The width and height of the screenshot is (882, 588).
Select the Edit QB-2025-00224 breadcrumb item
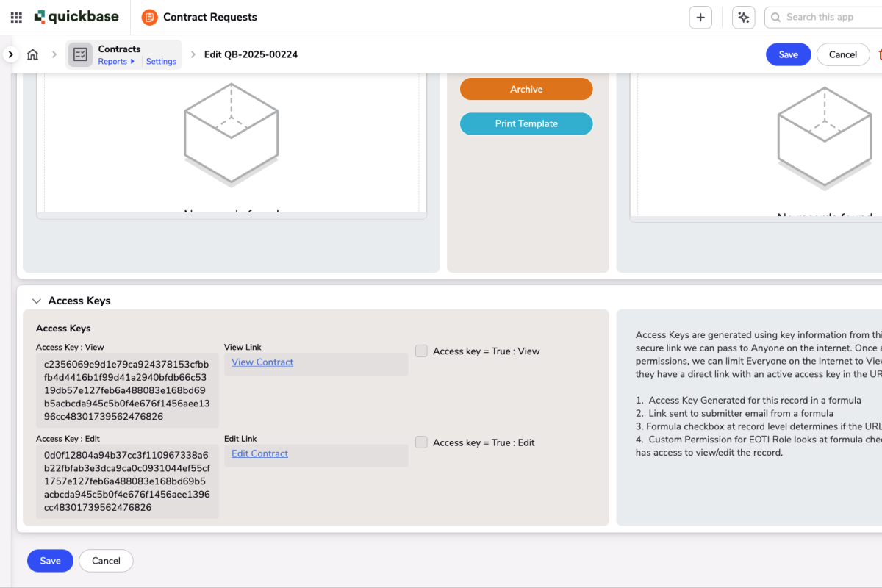tap(251, 54)
